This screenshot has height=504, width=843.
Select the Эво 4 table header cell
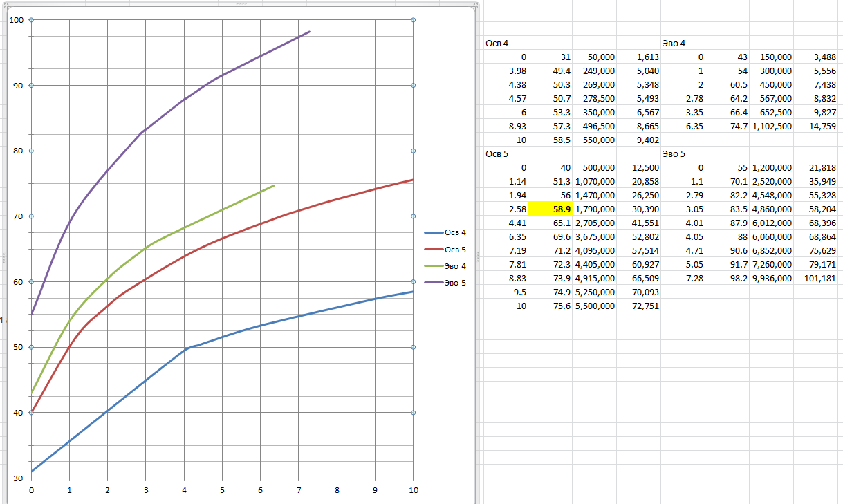[x=683, y=43]
